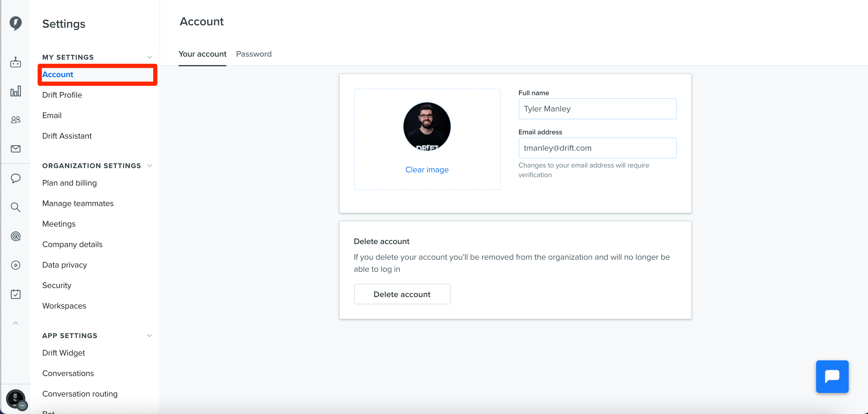
Task: Click the Full name input field
Action: tap(597, 109)
